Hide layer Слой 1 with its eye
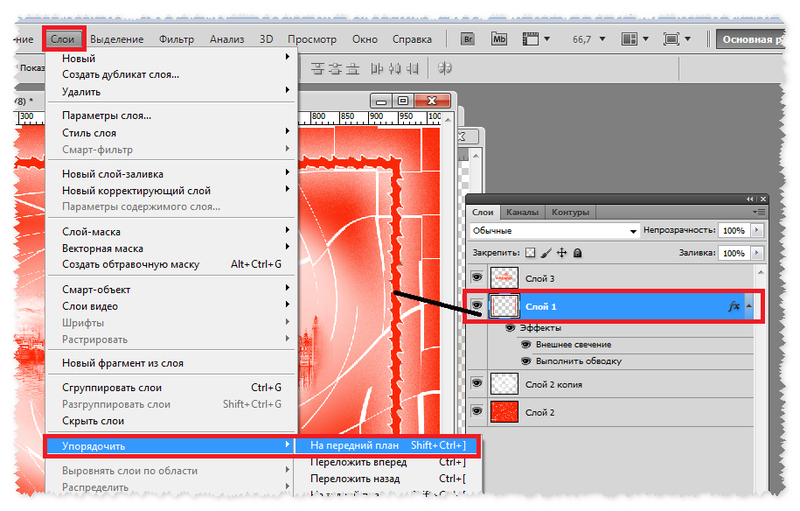Viewport: 800px width, 511px height. 477,305
